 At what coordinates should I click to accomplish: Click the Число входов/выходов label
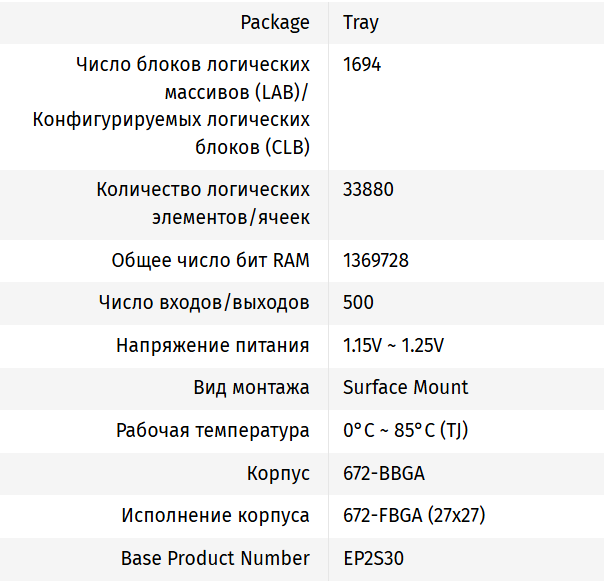pos(204,302)
